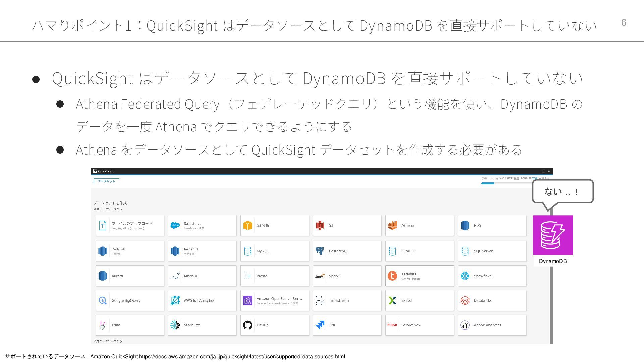Choose the Snowflake data source icon
Image resolution: width=644 pixels, height=362 pixels.
(x=465, y=276)
